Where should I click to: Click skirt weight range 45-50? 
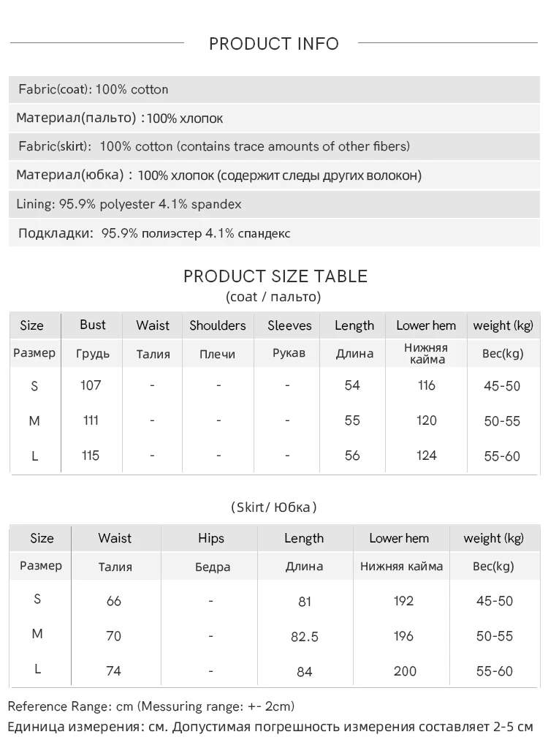tap(495, 601)
